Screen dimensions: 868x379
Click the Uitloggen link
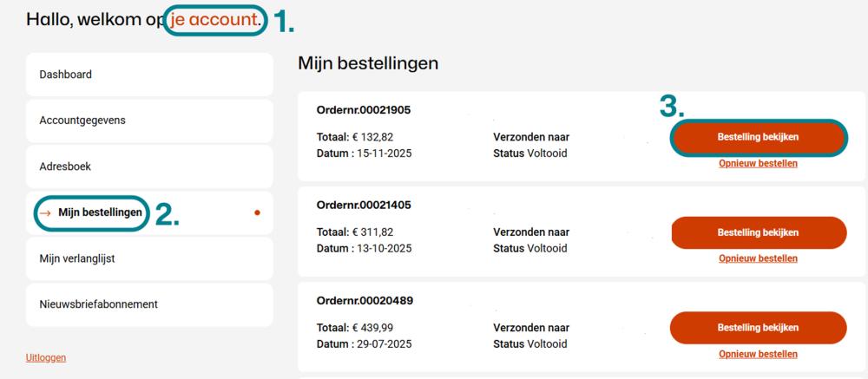click(46, 357)
